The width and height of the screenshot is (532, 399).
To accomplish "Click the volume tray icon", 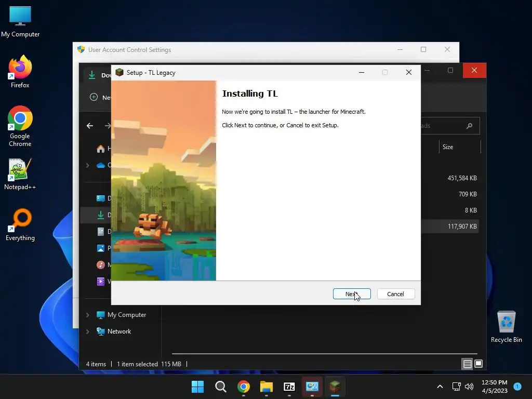I will coord(469,387).
